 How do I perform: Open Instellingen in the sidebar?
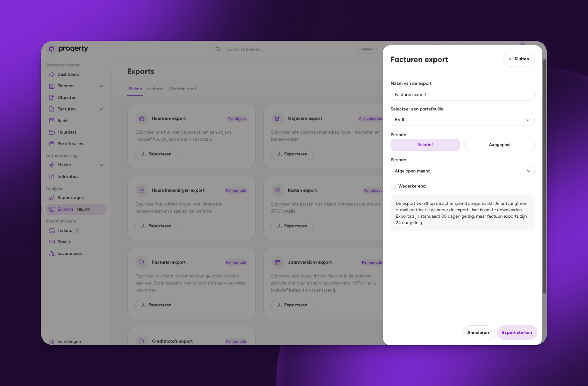76,342
